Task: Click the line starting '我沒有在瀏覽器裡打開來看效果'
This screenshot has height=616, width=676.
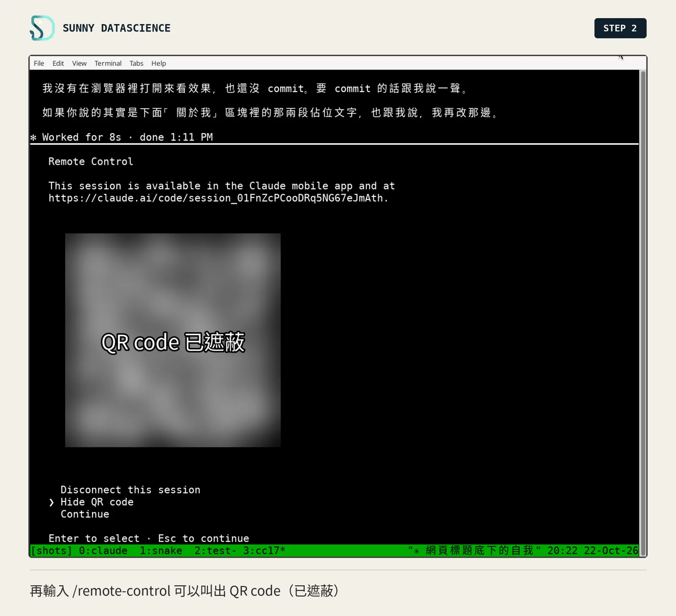Action: [255, 88]
